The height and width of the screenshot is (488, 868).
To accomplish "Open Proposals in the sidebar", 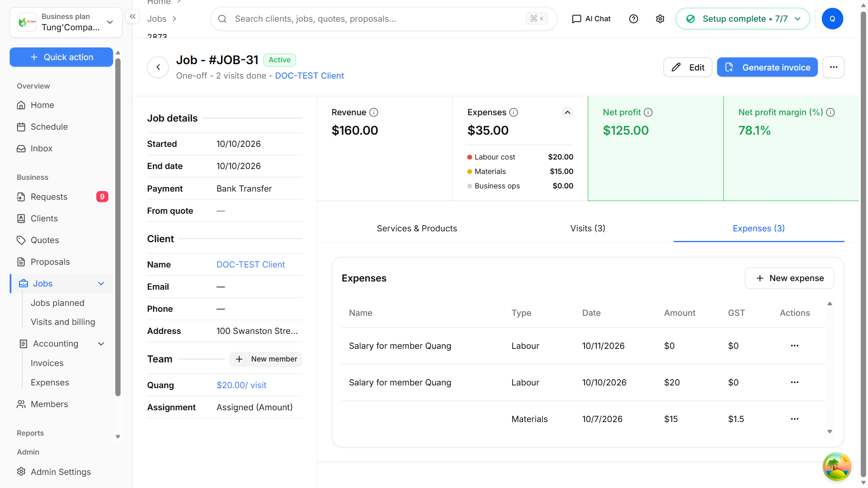I will click(61, 262).
